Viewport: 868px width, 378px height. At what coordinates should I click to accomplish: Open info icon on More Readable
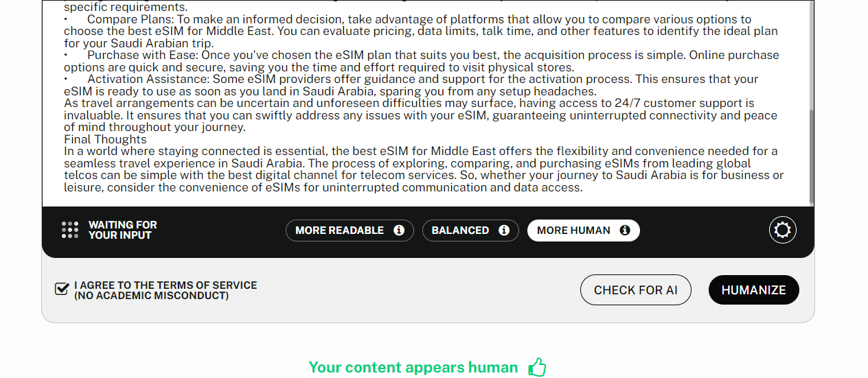(x=399, y=231)
